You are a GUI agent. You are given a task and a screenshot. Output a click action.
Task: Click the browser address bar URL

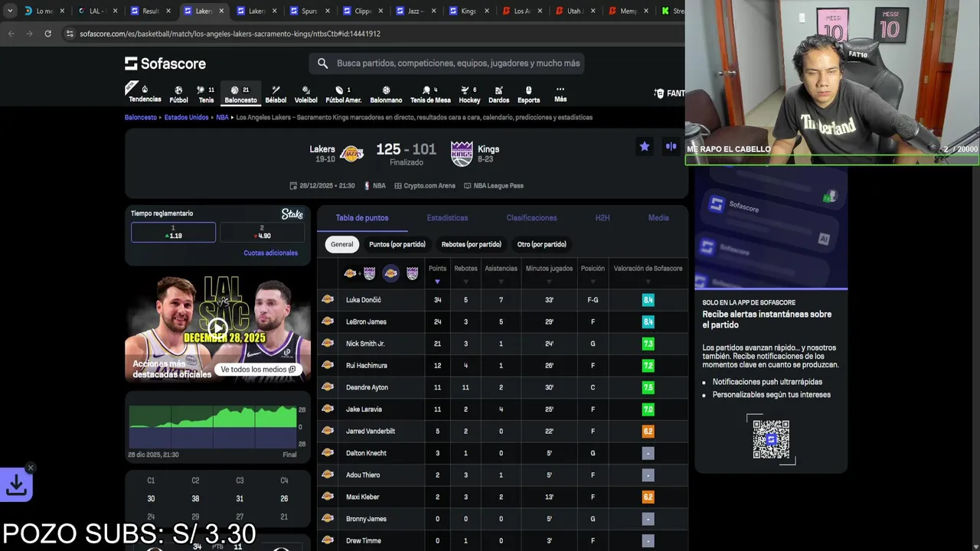[230, 34]
